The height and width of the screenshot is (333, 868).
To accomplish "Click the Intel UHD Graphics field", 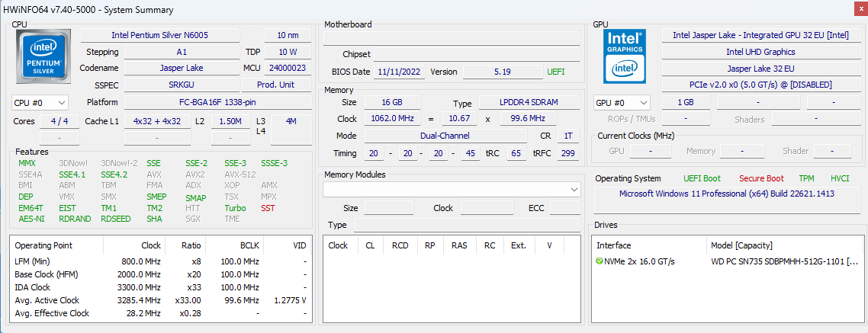I will (760, 52).
